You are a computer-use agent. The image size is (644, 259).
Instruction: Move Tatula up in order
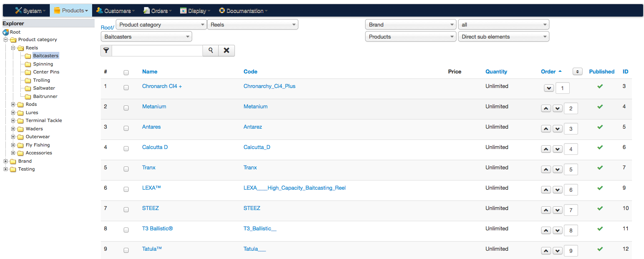pos(546,251)
